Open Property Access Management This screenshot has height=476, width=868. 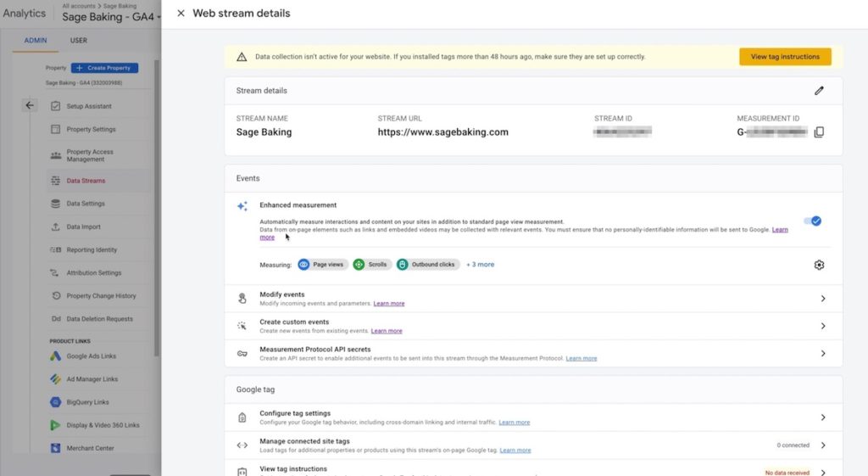pos(90,155)
